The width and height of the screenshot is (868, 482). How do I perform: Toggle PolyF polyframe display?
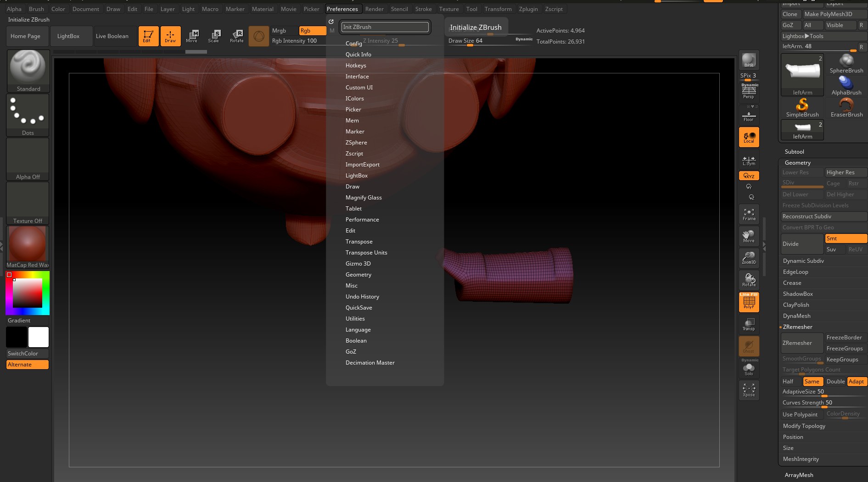(x=749, y=302)
